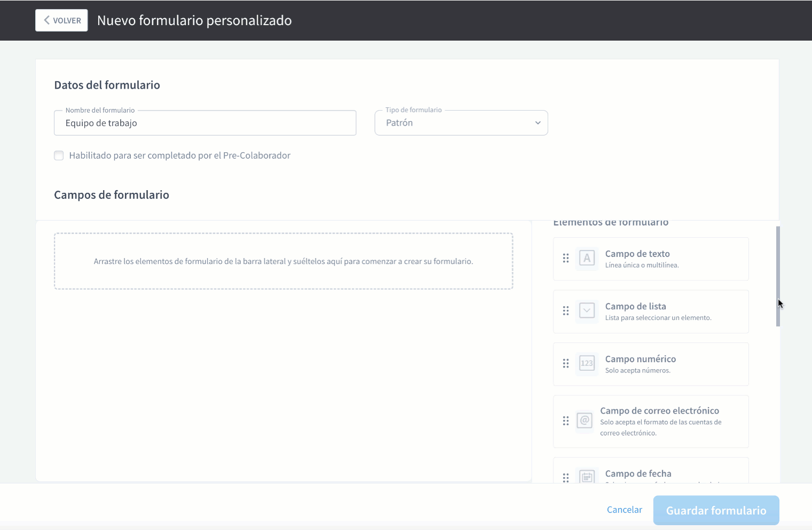Click the numeric field '123' icon
Screen dimensions: 812x530
[587, 363]
